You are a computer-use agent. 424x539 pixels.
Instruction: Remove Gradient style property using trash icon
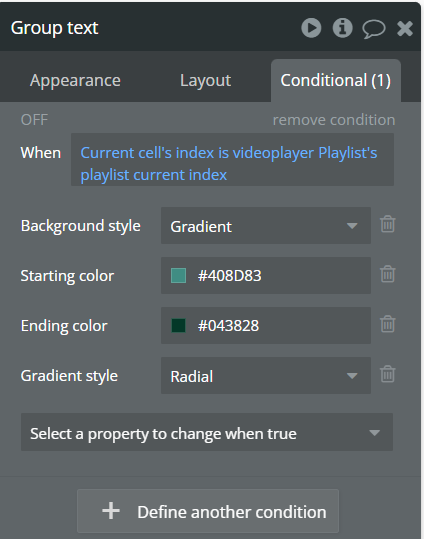pos(388,374)
